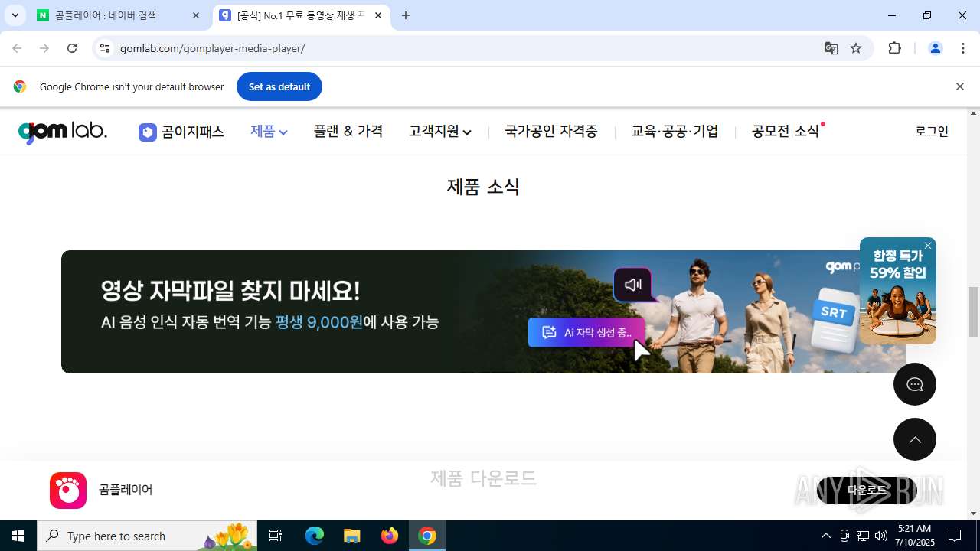Viewport: 980px width, 551px height.
Task: Launch Firefox from taskbar
Action: 390,536
